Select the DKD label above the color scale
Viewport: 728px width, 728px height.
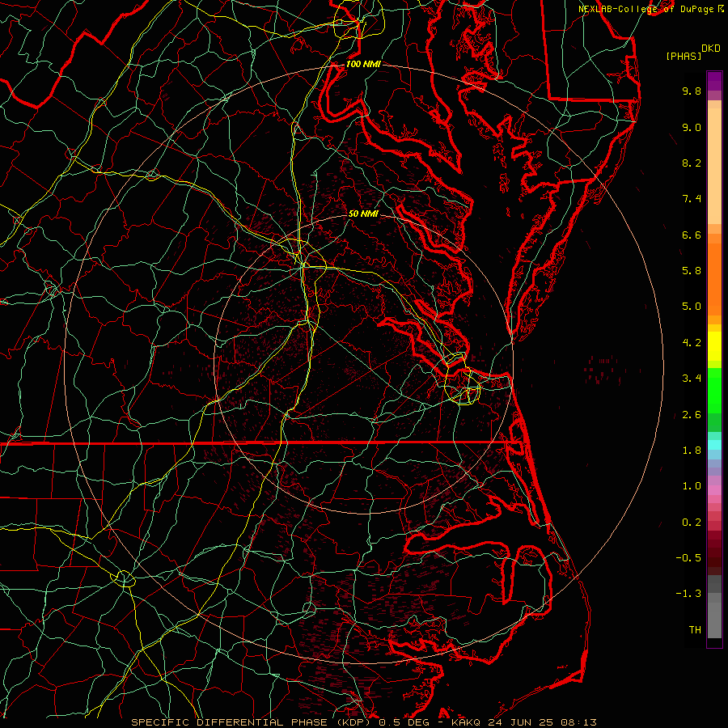pos(711,49)
